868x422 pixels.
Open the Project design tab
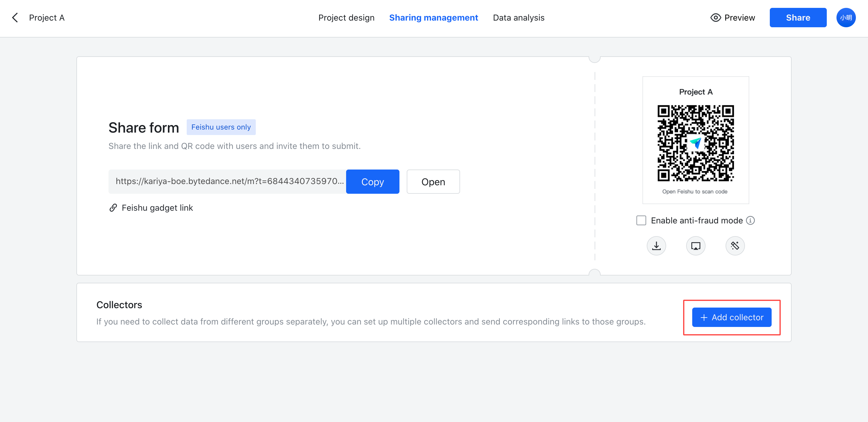pos(346,18)
